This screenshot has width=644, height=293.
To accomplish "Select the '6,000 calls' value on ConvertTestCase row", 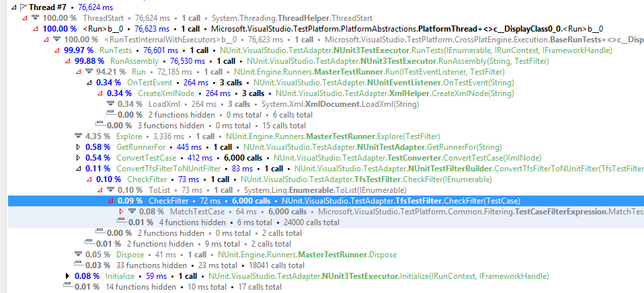I will pyautogui.click(x=243, y=158).
